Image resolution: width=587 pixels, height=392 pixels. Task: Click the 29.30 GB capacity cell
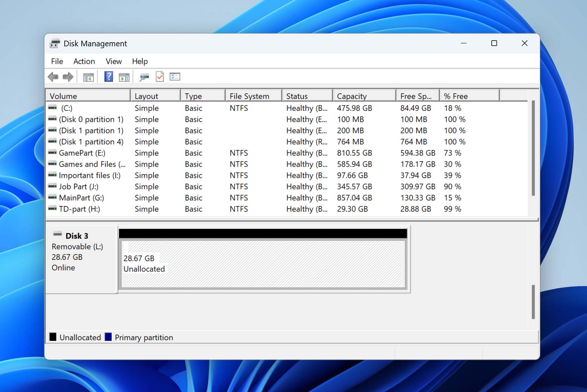tap(352, 209)
